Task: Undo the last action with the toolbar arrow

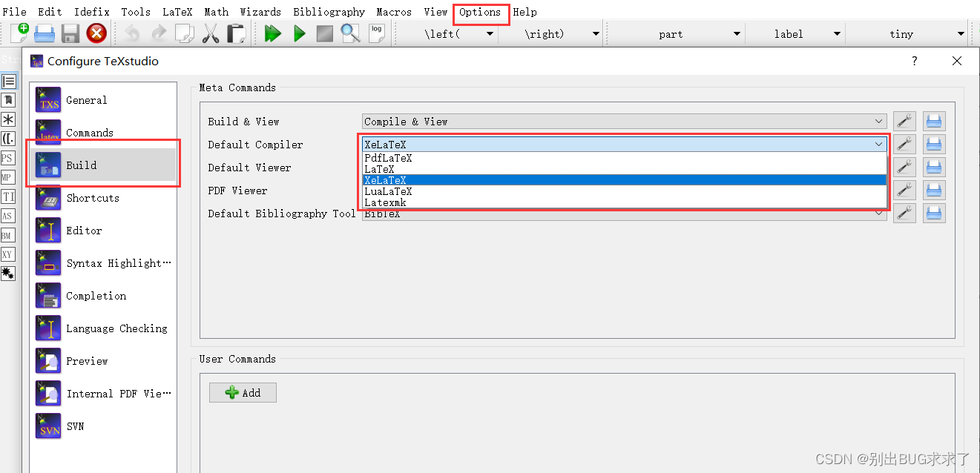Action: pos(132,33)
